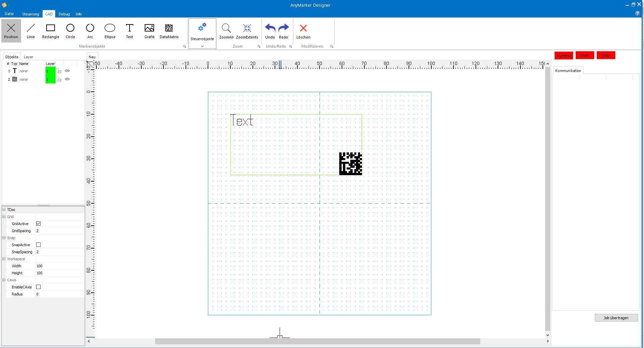Enable the SnapActive checkbox
The height and width of the screenshot is (348, 644).
click(x=39, y=245)
